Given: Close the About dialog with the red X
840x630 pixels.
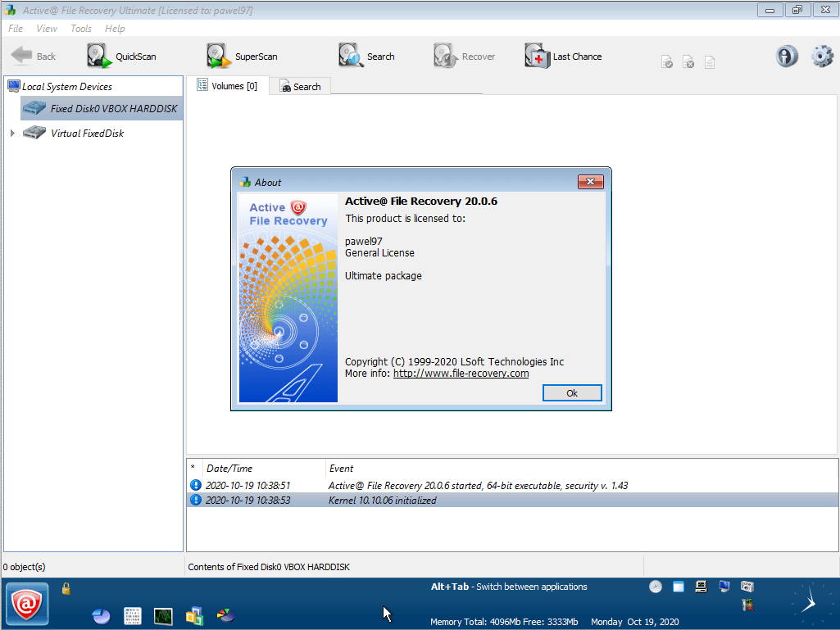Looking at the screenshot, I should coord(590,182).
